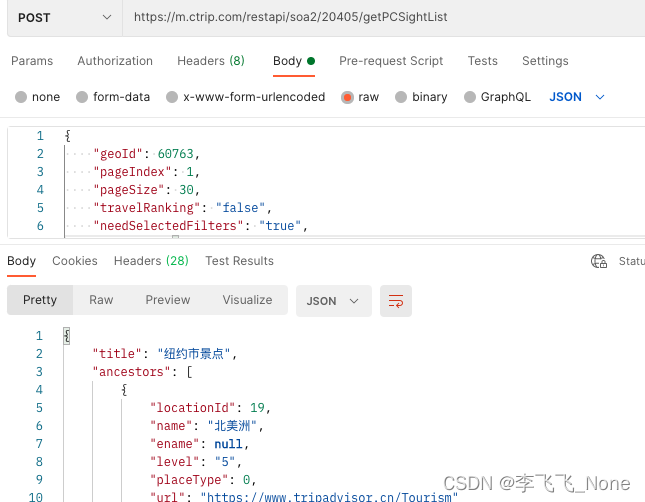This screenshot has width=645, height=502.
Task: Click the request URL input field
Action: pyautogui.click(x=380, y=17)
